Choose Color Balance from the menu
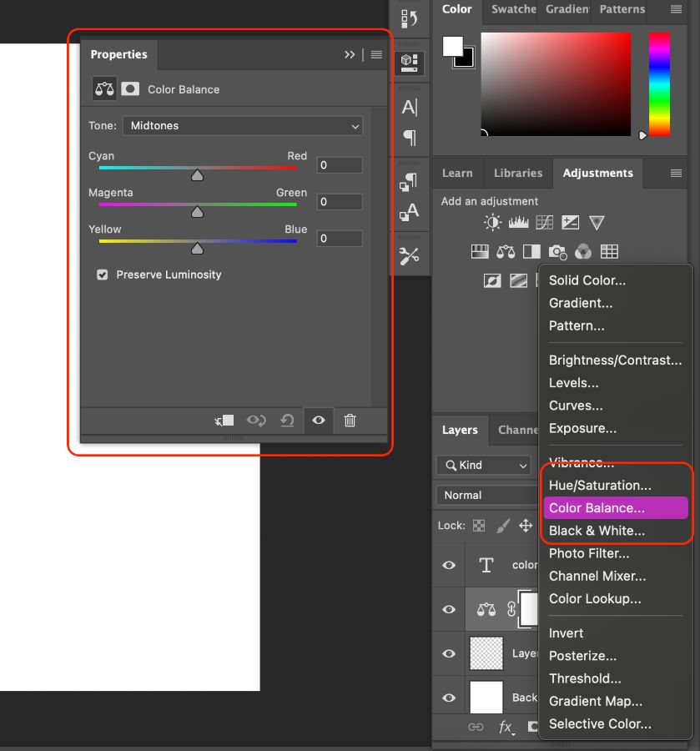 pyautogui.click(x=616, y=508)
